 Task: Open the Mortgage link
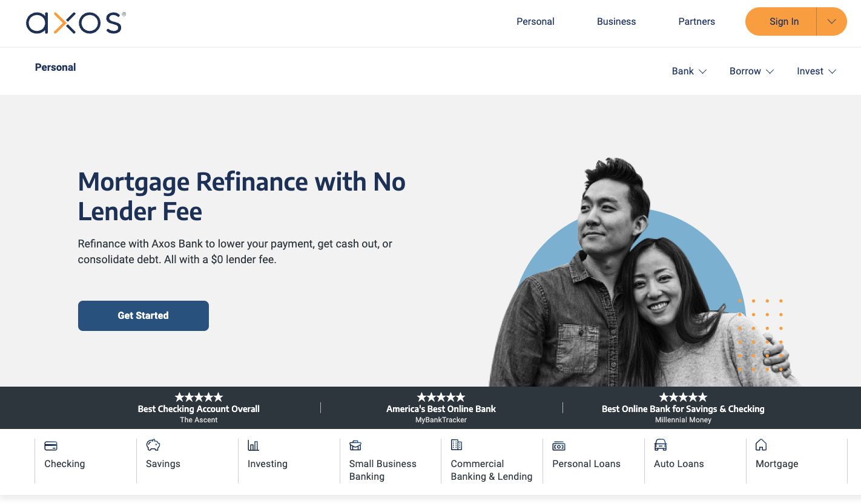coord(777,464)
